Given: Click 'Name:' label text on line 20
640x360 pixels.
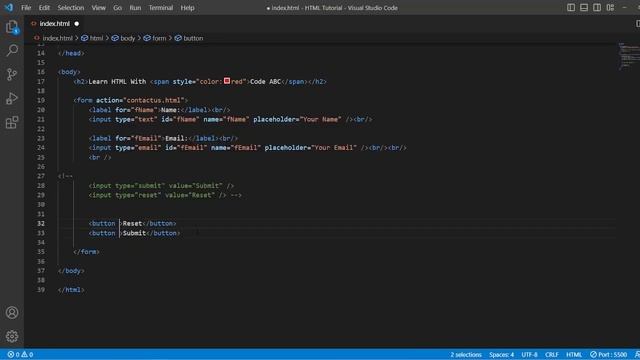Looking at the screenshot, I should (171, 110).
